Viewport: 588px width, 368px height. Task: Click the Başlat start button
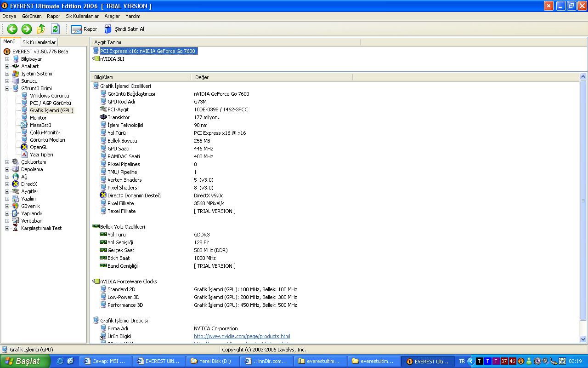click(25, 361)
